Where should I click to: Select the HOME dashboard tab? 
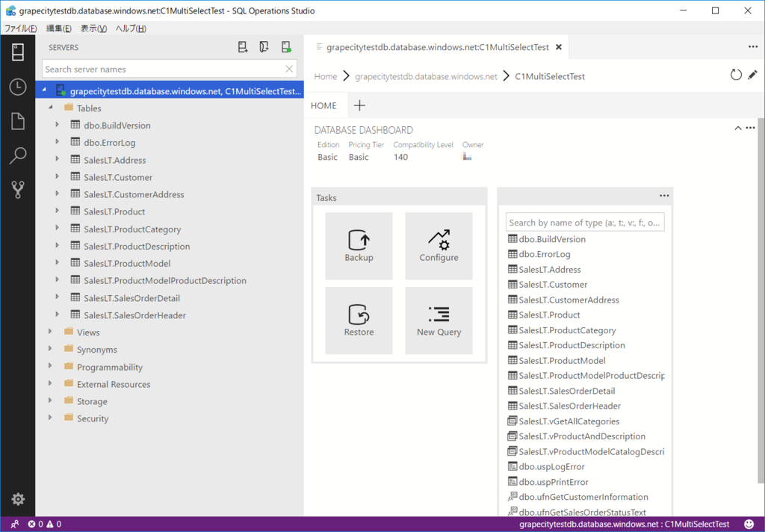pyautogui.click(x=323, y=105)
